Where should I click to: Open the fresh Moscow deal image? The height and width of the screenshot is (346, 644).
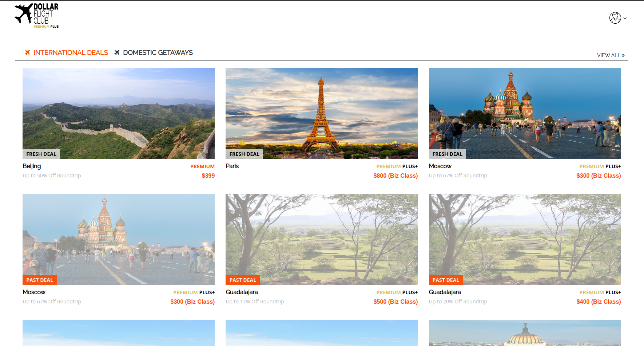525,109
